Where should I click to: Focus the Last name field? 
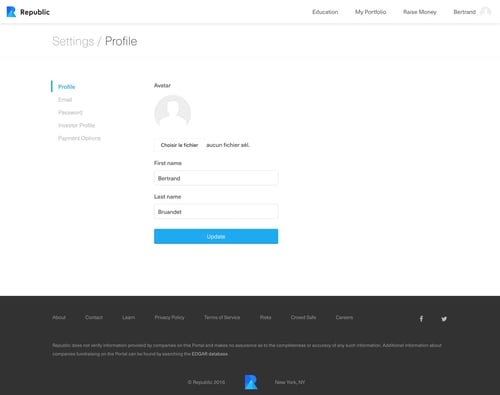[216, 212]
